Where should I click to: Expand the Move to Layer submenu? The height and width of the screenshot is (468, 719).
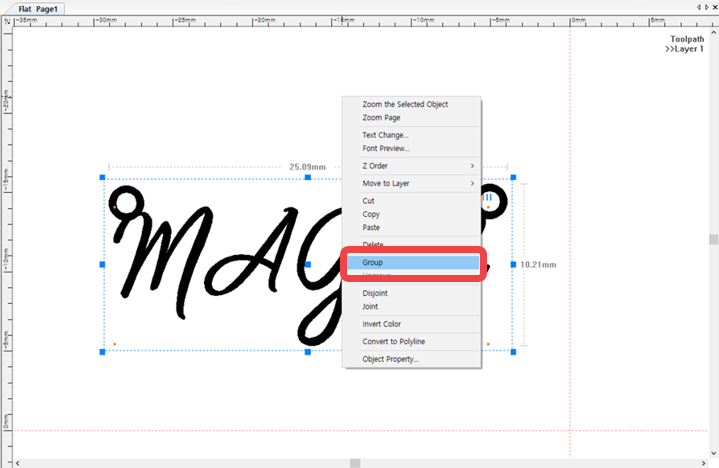pos(412,183)
